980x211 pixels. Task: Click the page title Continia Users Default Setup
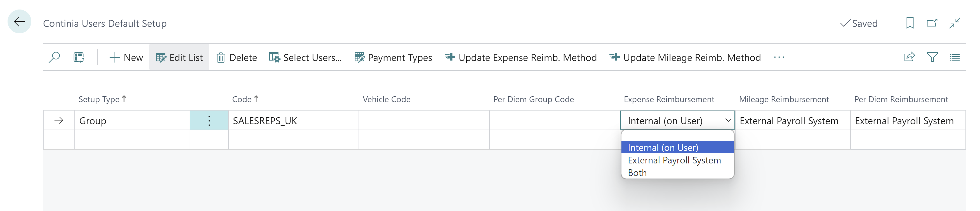tap(105, 24)
